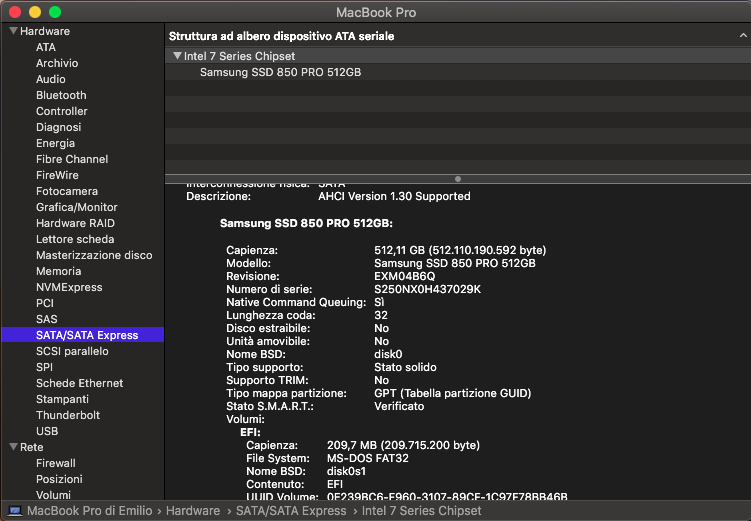Select the highlighted SATA/SATA Express item
This screenshot has width=751, height=521.
[x=83, y=335]
